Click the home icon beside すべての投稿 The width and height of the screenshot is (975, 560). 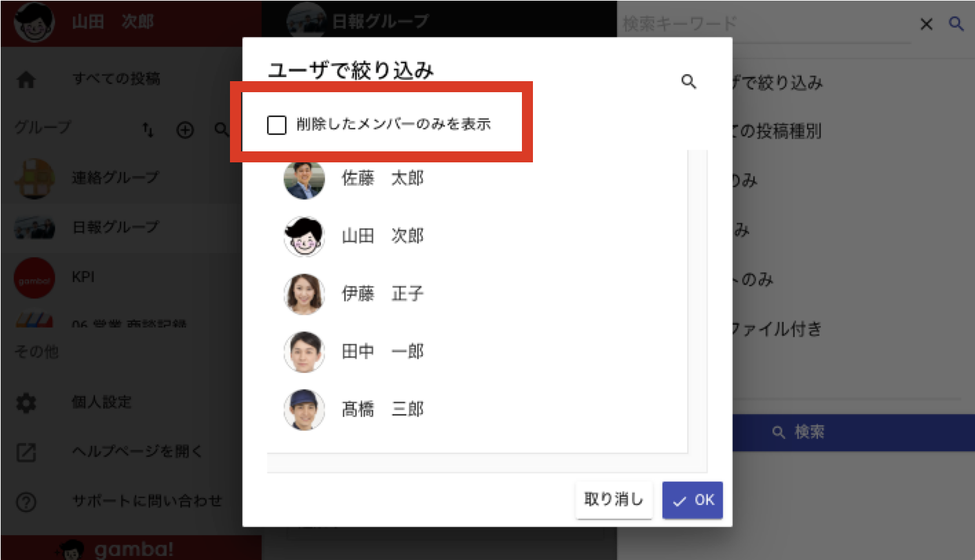pyautogui.click(x=25, y=80)
